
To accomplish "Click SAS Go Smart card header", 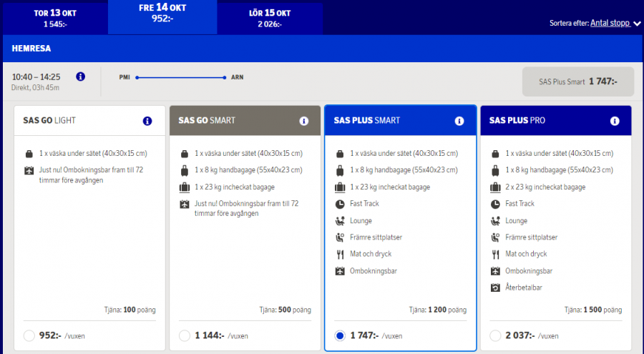I will (x=245, y=120).
